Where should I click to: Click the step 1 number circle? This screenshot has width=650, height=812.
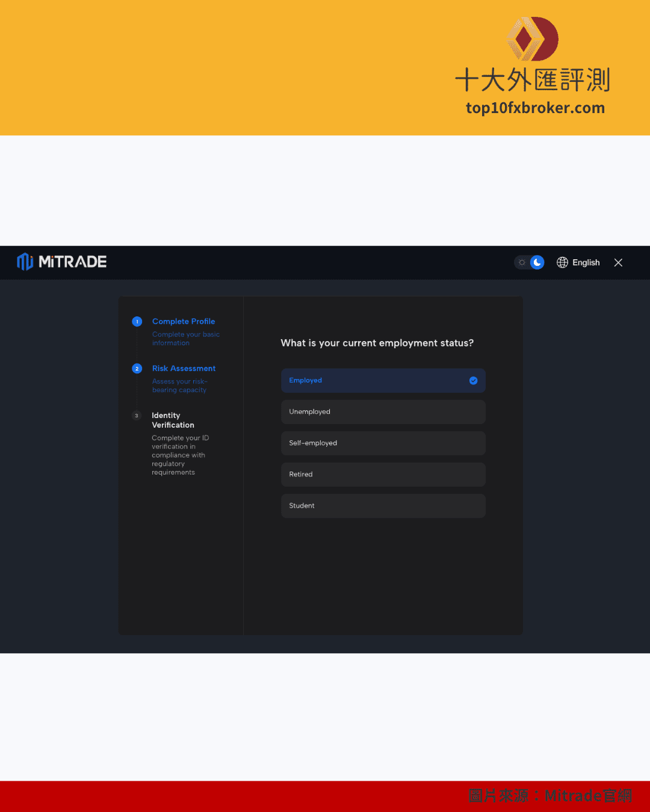pyautogui.click(x=137, y=322)
